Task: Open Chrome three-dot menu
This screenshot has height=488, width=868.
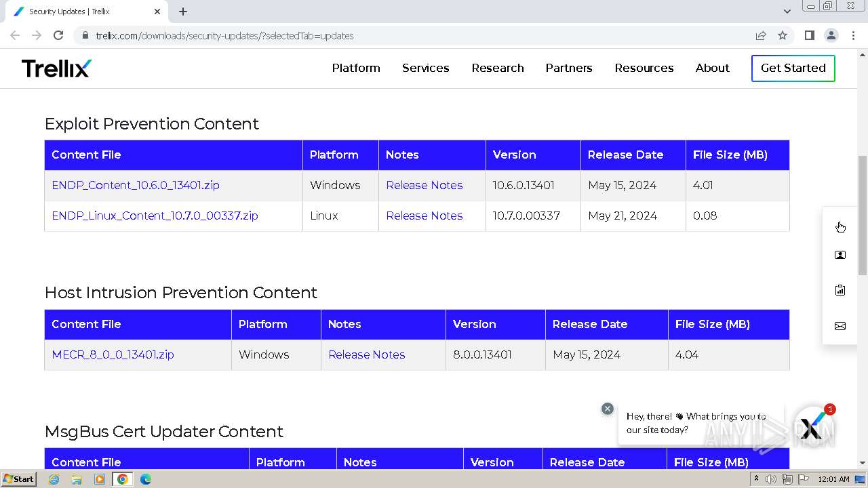Action: (853, 35)
